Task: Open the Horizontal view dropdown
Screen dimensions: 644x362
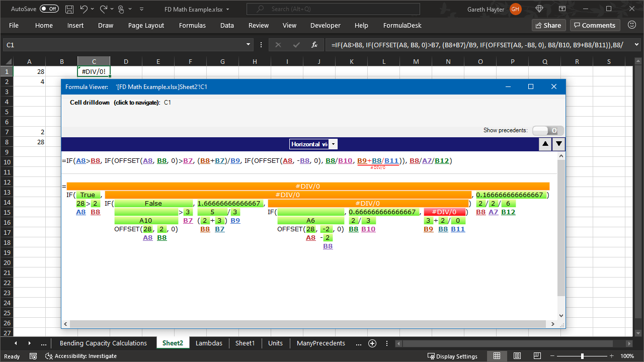Action: tap(313, 144)
